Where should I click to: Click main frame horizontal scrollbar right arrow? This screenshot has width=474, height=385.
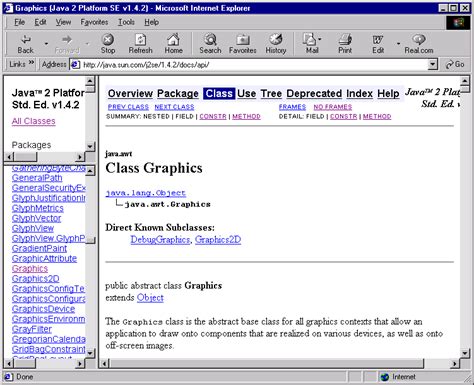coord(454,364)
